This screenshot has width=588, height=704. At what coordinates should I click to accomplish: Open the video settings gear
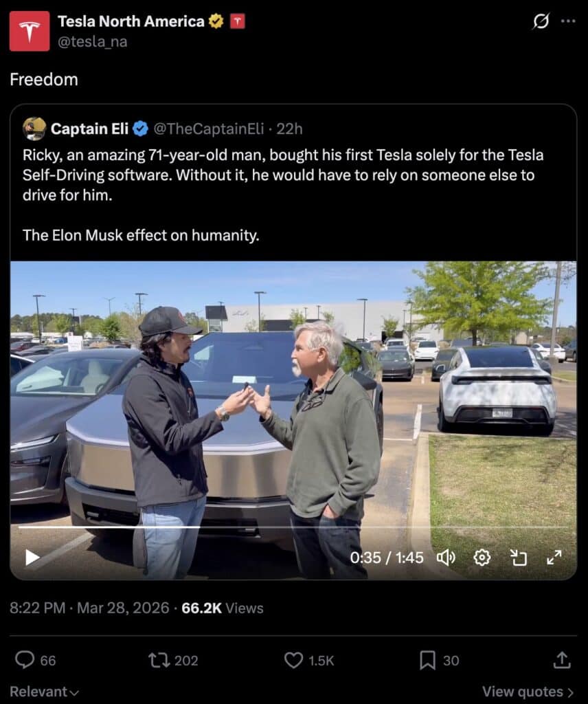(482, 558)
